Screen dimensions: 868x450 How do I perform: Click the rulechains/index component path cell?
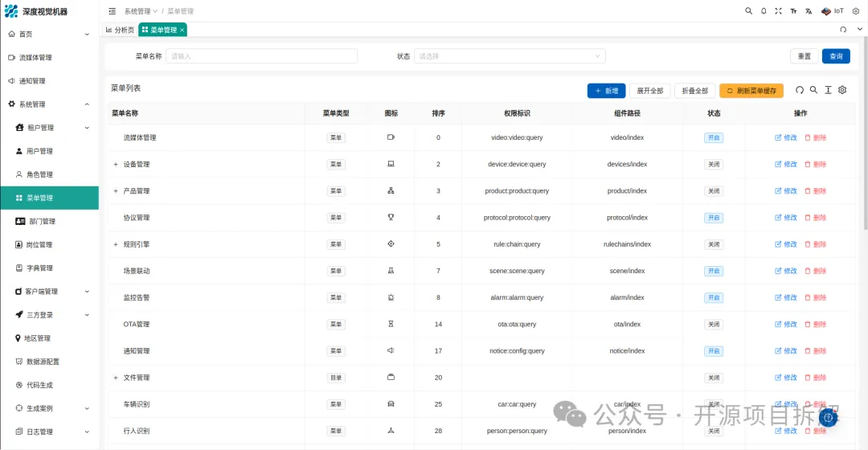coord(627,244)
